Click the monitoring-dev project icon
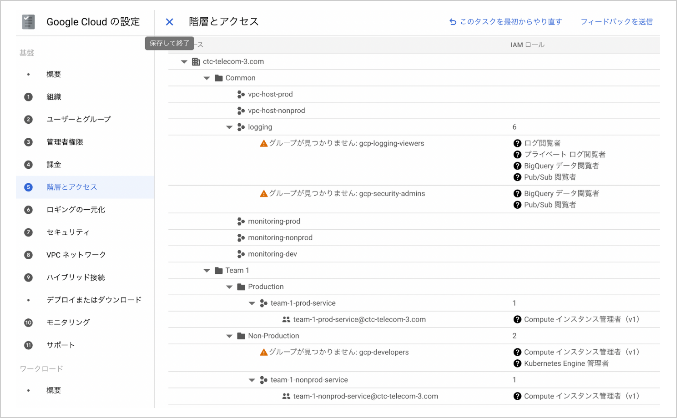Screen dimensions: 677x418 tap(241, 254)
